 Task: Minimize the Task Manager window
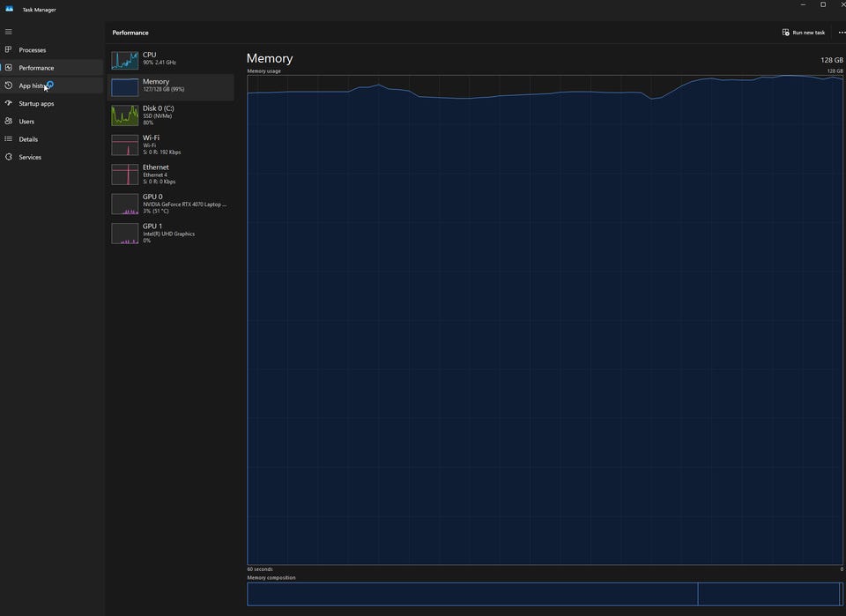(803, 5)
